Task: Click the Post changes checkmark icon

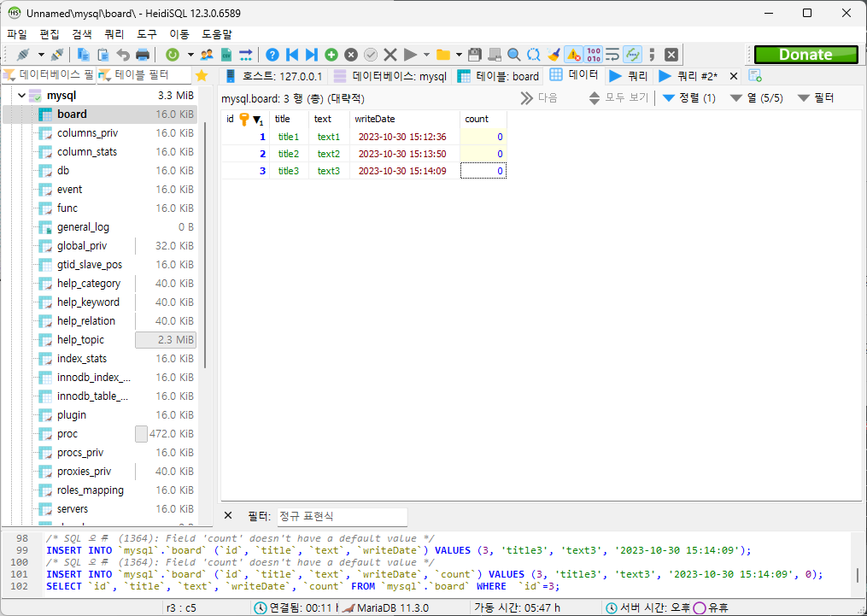Action: 371,55
